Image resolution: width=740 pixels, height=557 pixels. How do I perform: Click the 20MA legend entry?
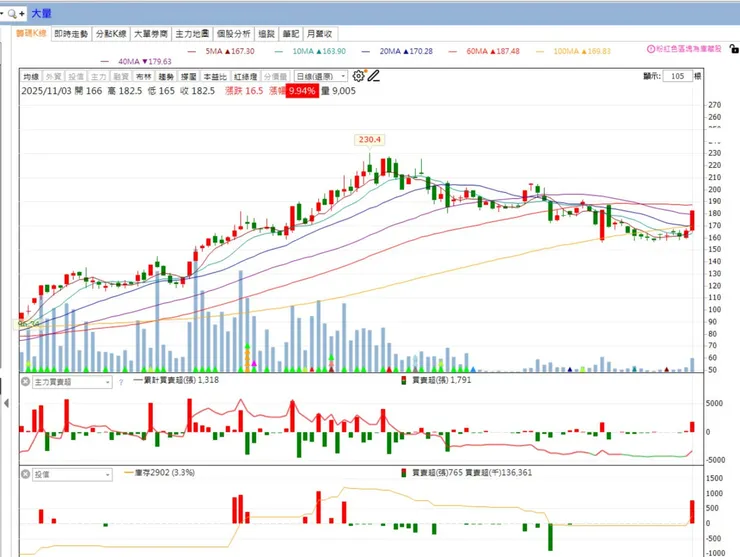(x=397, y=51)
